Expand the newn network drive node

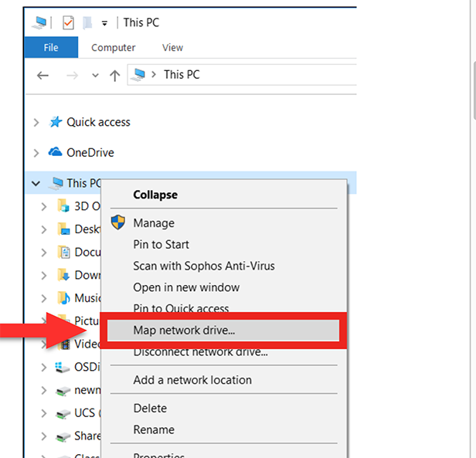(x=44, y=390)
